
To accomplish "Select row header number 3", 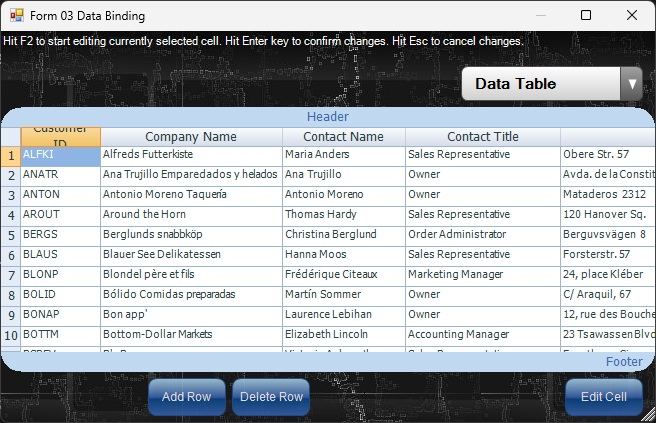I will [10, 195].
